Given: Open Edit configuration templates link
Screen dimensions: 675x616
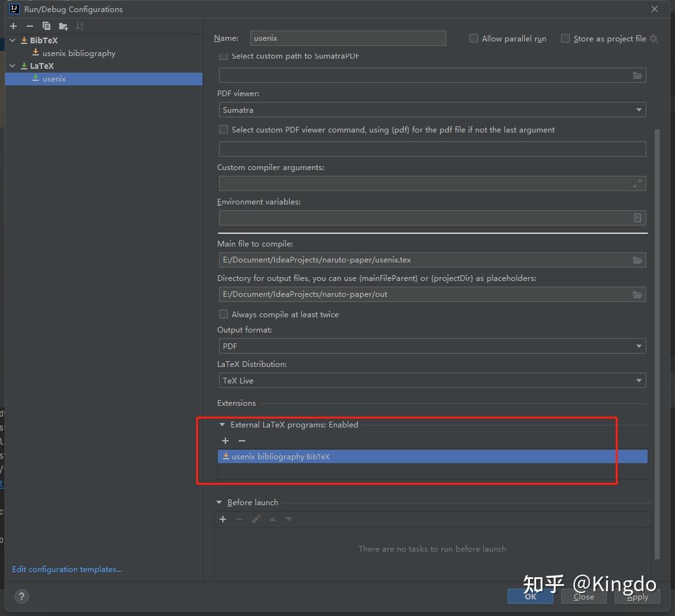Looking at the screenshot, I should click(x=66, y=569).
